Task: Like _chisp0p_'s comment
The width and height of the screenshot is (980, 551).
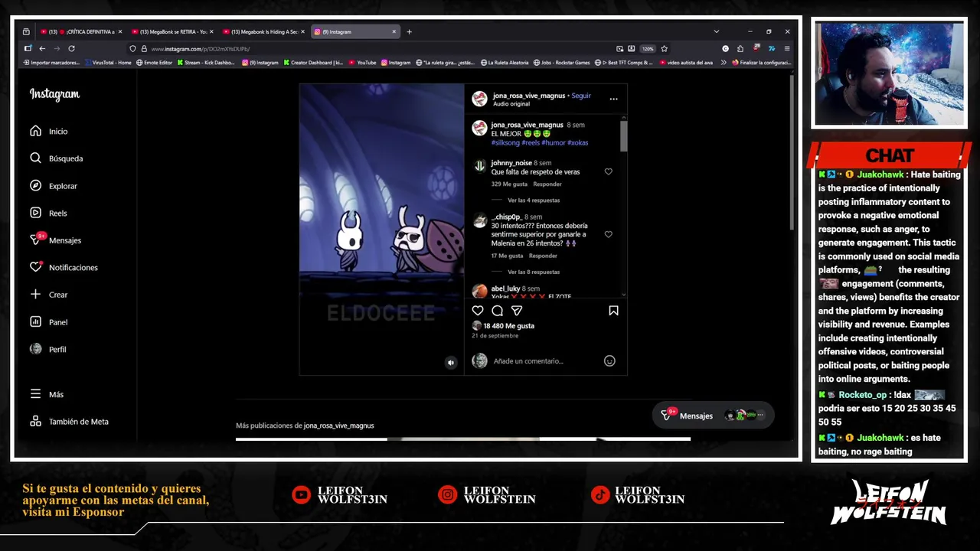Action: click(x=609, y=234)
